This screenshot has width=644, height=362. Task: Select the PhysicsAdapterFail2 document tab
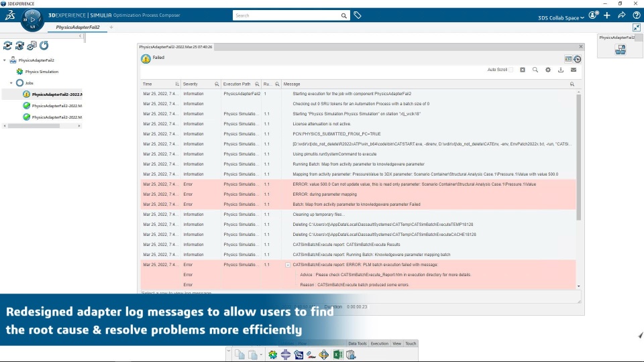click(78, 27)
